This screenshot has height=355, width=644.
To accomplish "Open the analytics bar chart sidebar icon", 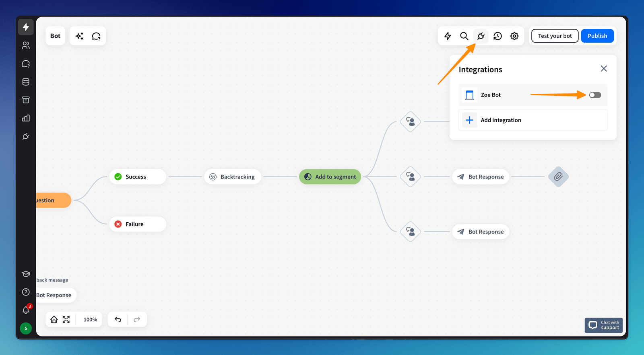I will pyautogui.click(x=26, y=118).
